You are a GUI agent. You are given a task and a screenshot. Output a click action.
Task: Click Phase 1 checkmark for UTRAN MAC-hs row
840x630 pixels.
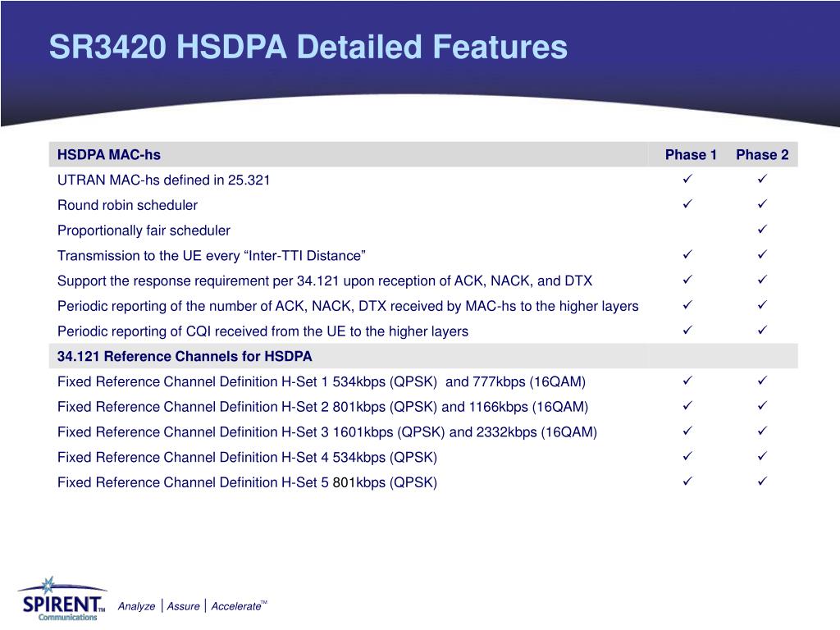point(687,178)
